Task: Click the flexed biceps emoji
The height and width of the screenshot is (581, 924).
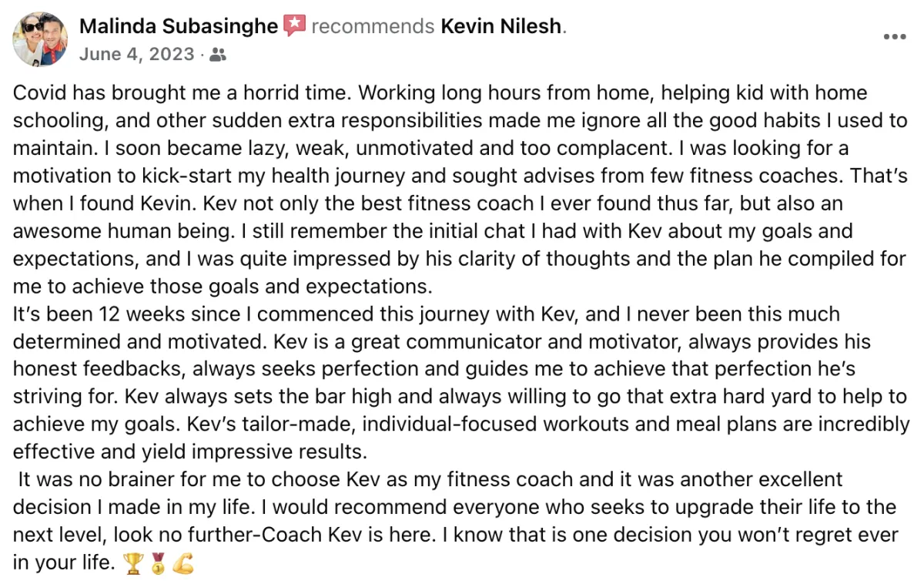Action: pyautogui.click(x=183, y=564)
